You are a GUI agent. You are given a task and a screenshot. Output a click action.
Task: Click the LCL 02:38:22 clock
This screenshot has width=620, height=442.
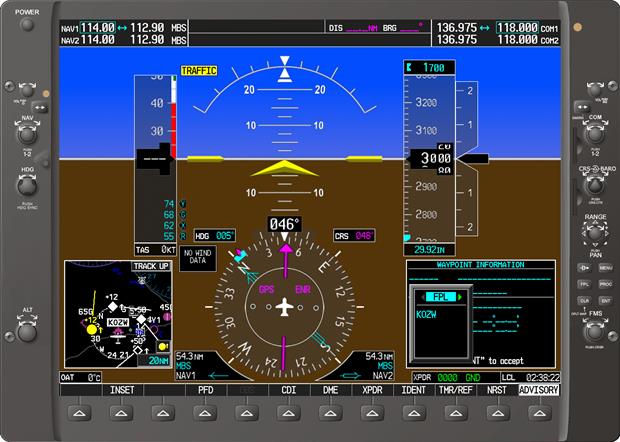[531, 377]
